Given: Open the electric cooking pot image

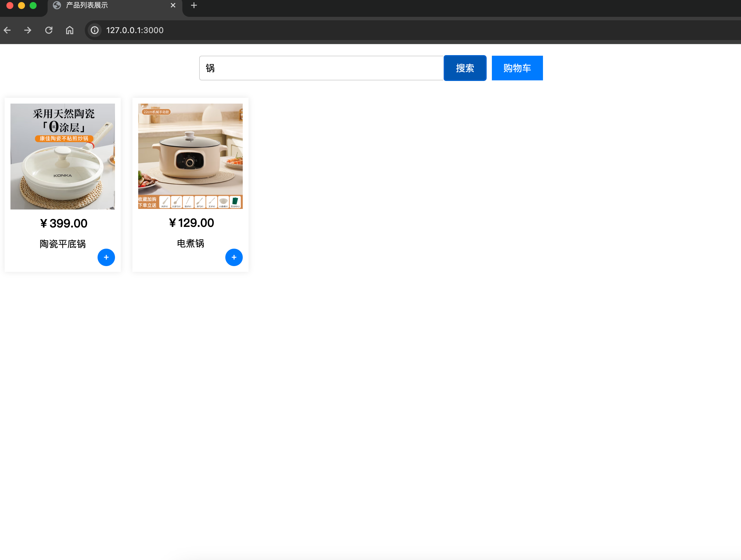Looking at the screenshot, I should tap(190, 156).
